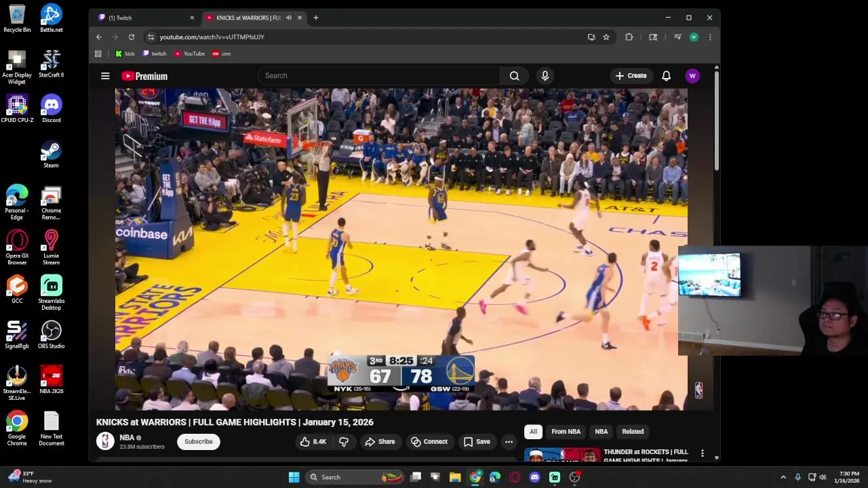Click the Create button
The height and width of the screenshot is (488, 868).
631,76
